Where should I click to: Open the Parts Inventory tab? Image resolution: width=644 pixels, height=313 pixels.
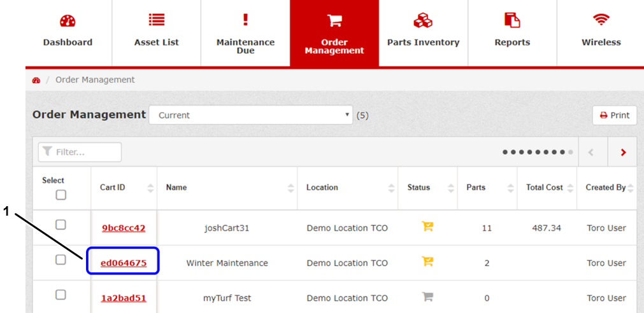pos(423,32)
